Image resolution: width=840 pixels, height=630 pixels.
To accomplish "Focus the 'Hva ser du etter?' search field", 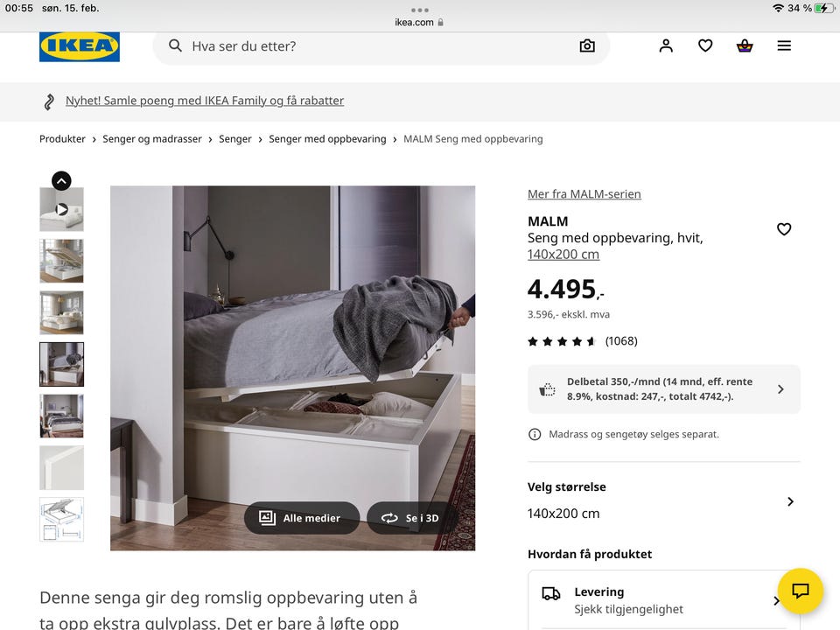I will [381, 46].
